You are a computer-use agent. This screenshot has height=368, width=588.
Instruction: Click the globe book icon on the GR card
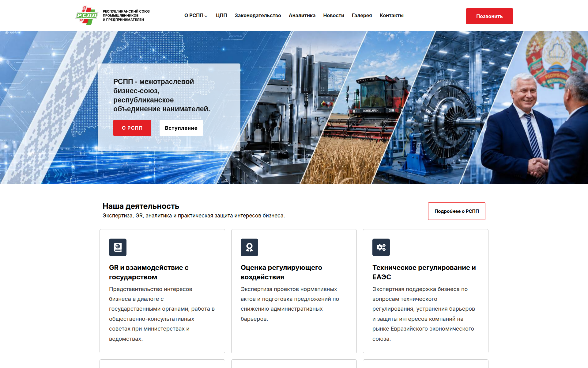[118, 247]
